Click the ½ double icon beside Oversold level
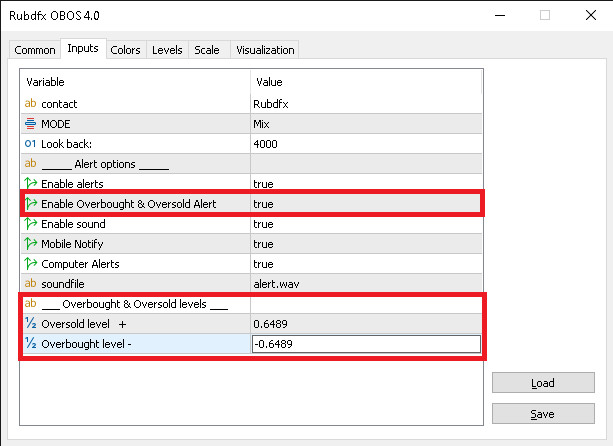 [x=30, y=323]
